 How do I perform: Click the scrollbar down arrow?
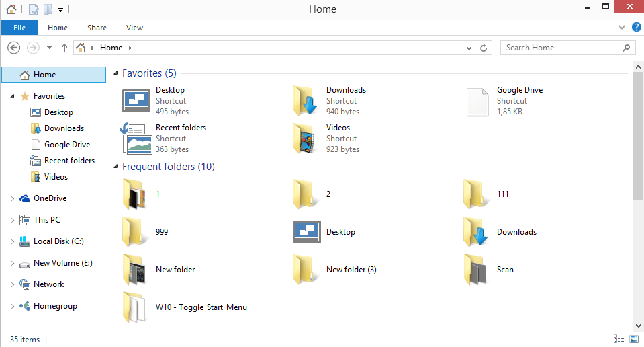(638, 326)
